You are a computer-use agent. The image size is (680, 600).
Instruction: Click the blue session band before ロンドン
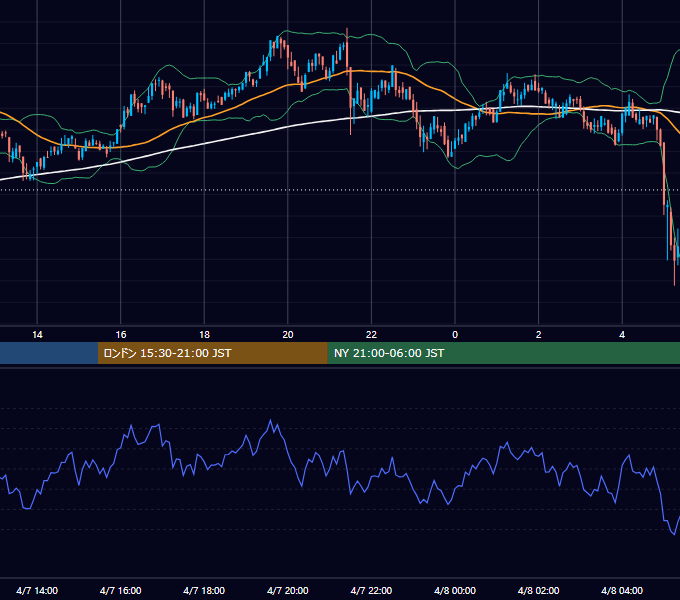pos(49,353)
